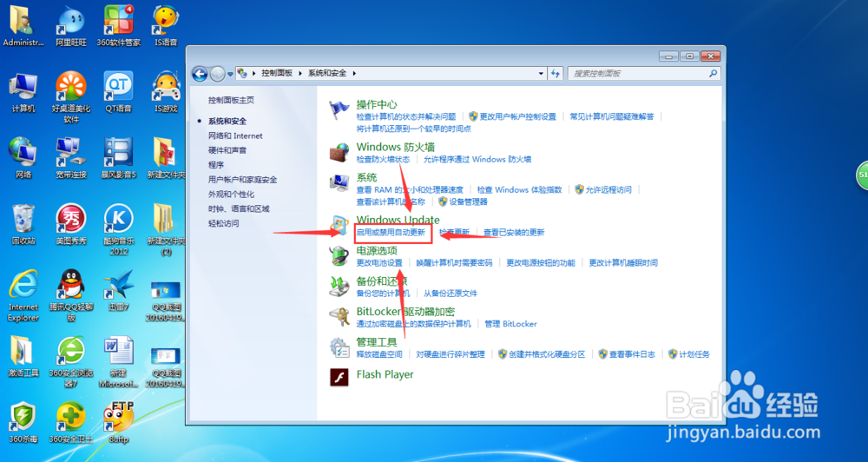
Task: Select the 迅雷7 desktop icon
Action: (118, 291)
